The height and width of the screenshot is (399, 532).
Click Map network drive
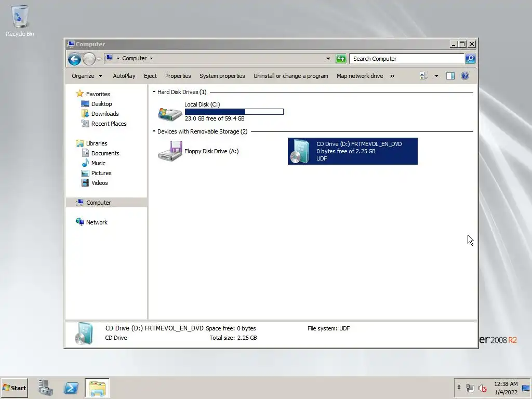(x=360, y=76)
